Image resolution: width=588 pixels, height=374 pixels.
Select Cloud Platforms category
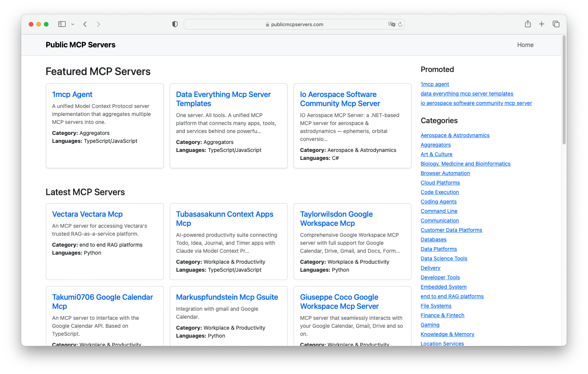click(x=440, y=183)
